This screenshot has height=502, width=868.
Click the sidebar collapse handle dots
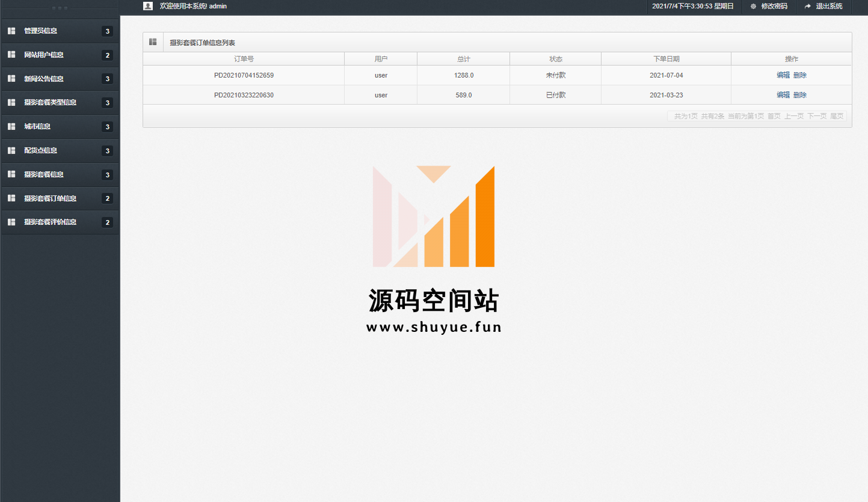coord(60,8)
